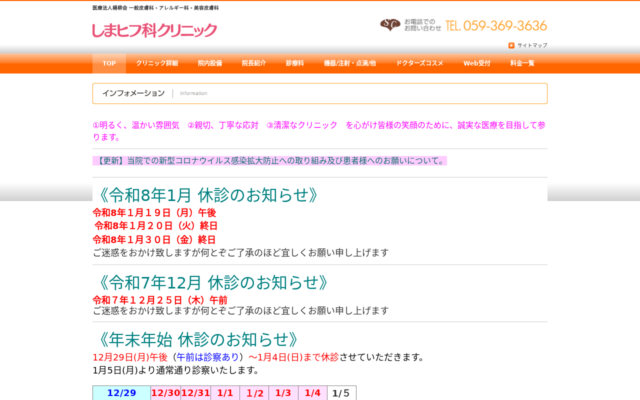The image size is (640, 400).
Task: Click the 令和7年12月 休診のお知らせ heading
Action: pyautogui.click(x=213, y=281)
